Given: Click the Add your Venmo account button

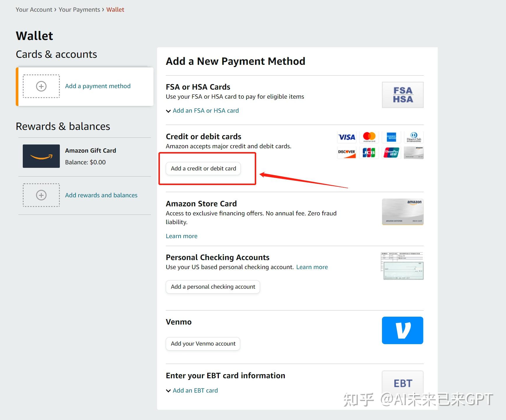Looking at the screenshot, I should click(203, 344).
